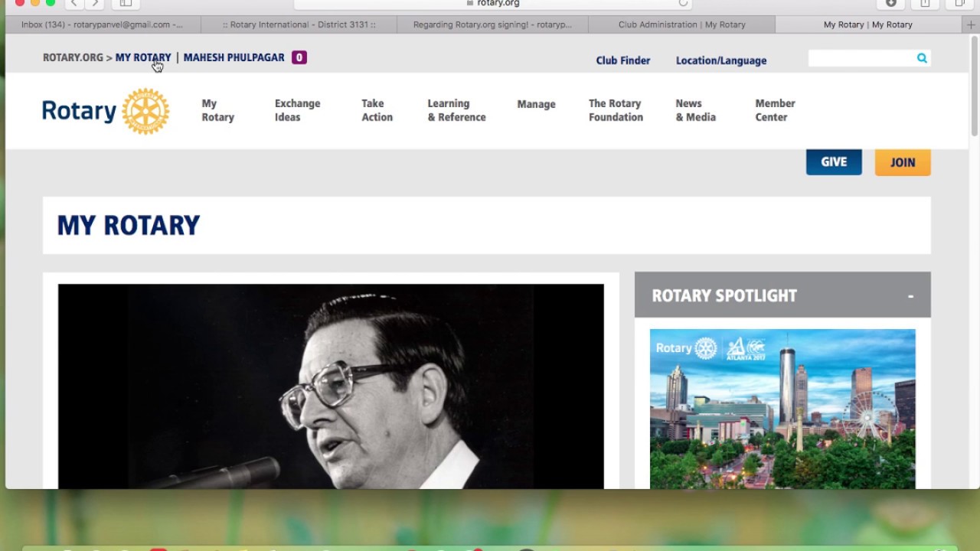The height and width of the screenshot is (551, 980).
Task: Switch to the Inbox (134) Gmail tab
Action: pyautogui.click(x=103, y=24)
